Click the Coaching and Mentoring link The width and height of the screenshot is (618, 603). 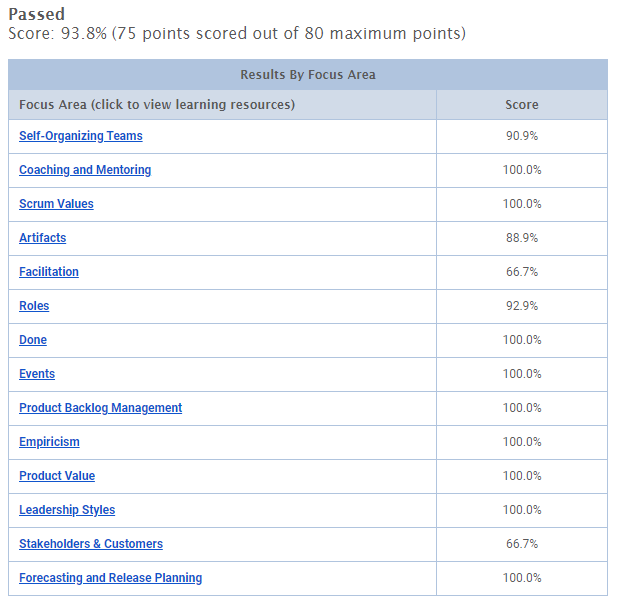85,170
